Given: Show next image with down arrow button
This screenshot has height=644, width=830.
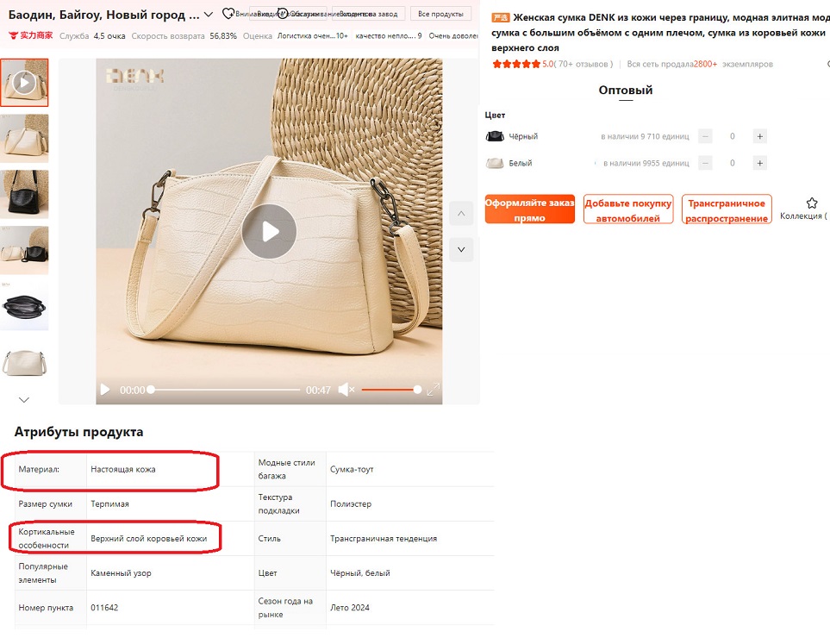Looking at the screenshot, I should [461, 250].
